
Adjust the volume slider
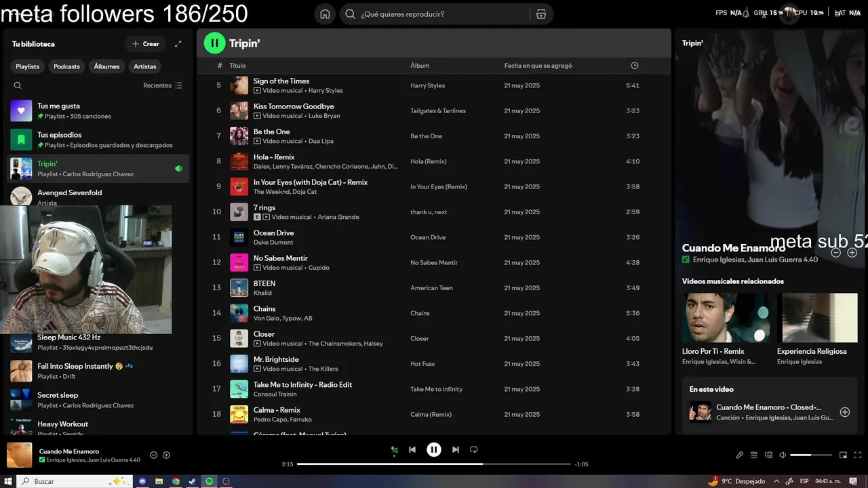[x=811, y=455]
